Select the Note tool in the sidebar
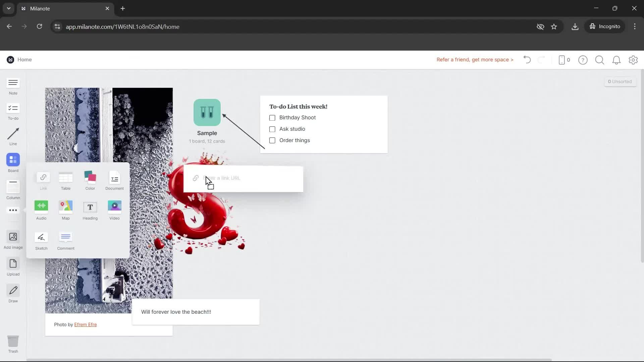The height and width of the screenshot is (362, 644). [x=13, y=86]
